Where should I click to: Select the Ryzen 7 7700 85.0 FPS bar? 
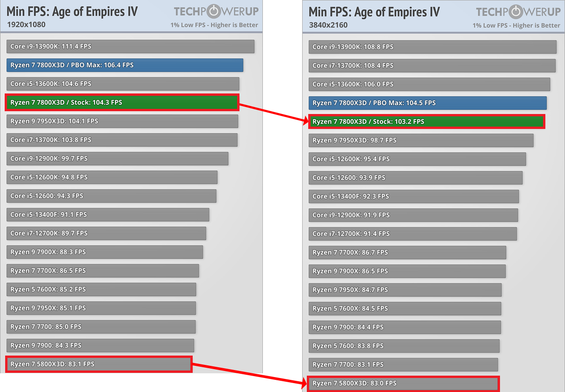tap(101, 327)
